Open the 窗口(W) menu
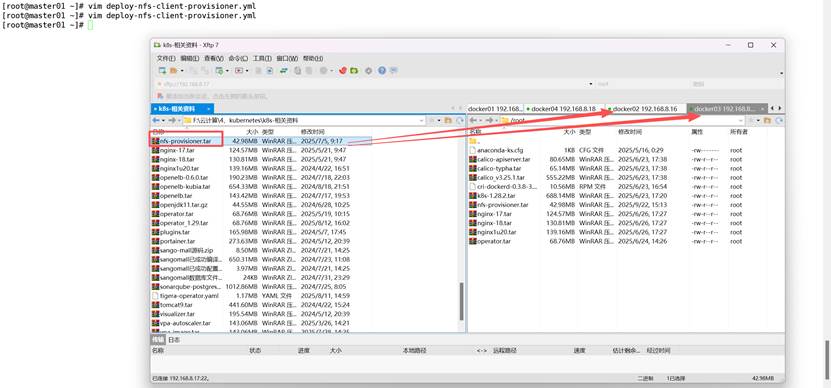 pyautogui.click(x=287, y=58)
